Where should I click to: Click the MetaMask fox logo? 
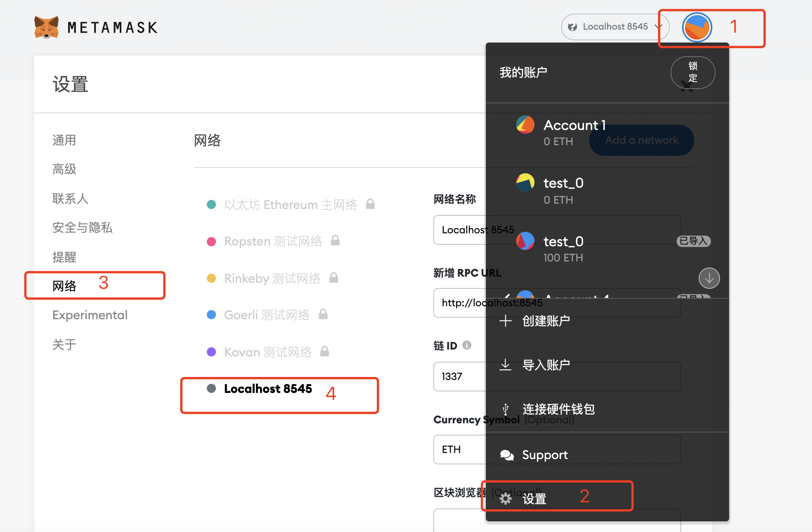[x=46, y=27]
